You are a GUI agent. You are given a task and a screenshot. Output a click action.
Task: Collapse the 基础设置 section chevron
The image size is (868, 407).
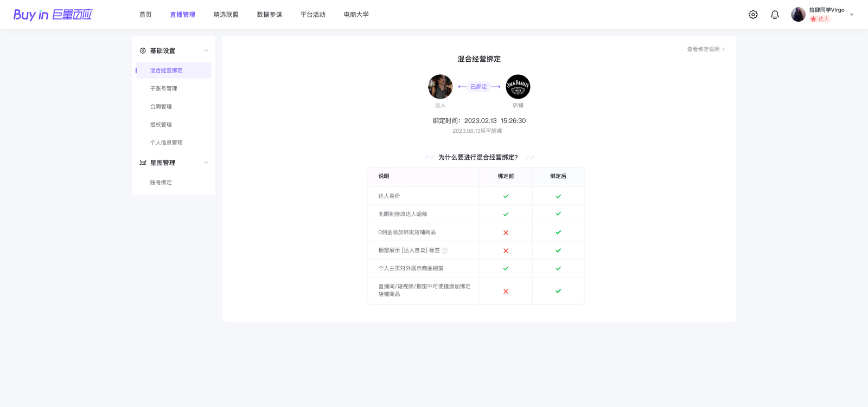(x=206, y=50)
